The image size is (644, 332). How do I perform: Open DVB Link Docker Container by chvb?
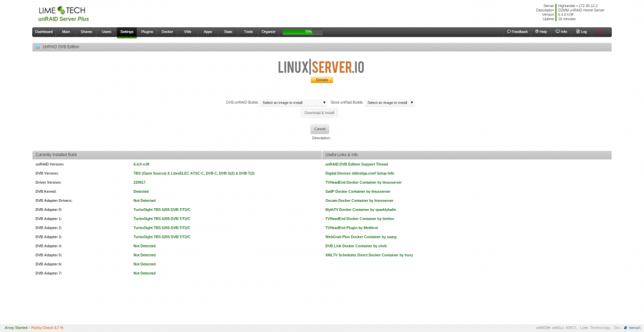click(x=356, y=246)
